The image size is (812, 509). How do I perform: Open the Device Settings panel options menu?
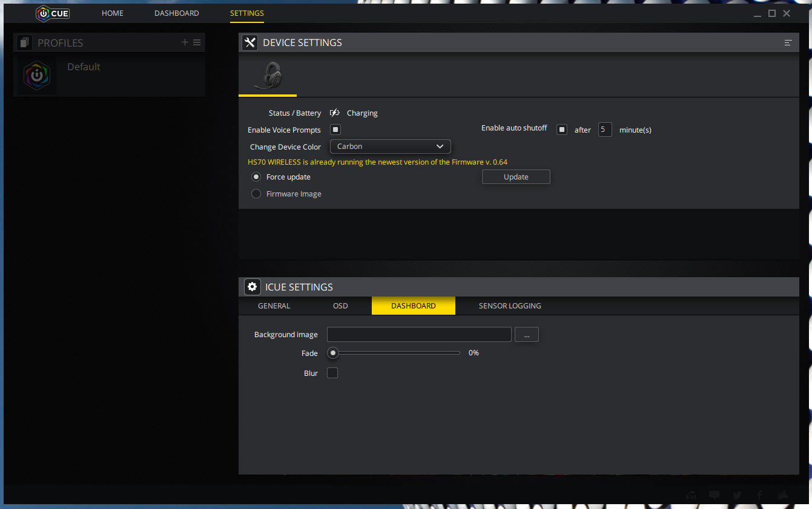click(788, 43)
